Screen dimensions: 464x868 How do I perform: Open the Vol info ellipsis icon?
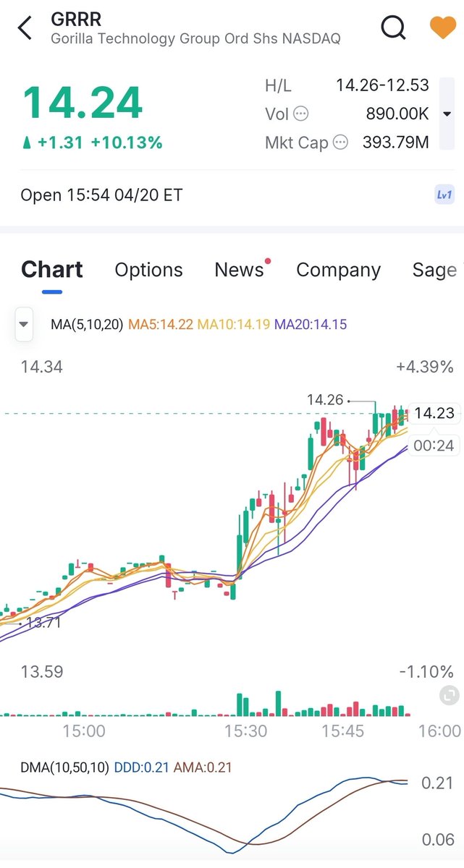point(300,114)
